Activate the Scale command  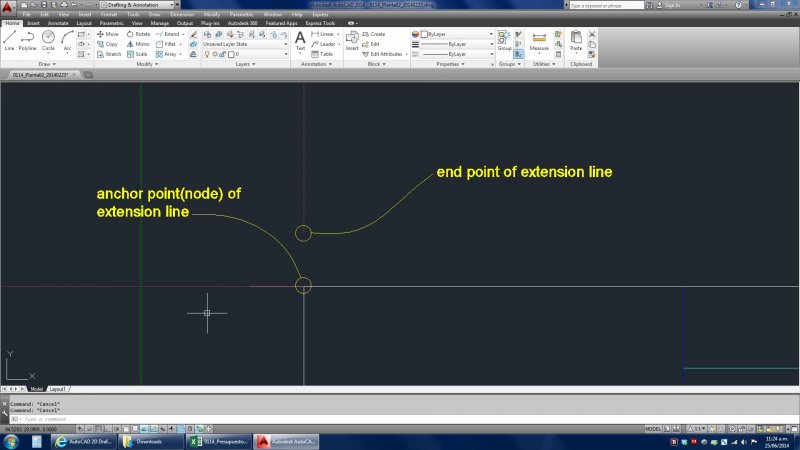pos(137,54)
